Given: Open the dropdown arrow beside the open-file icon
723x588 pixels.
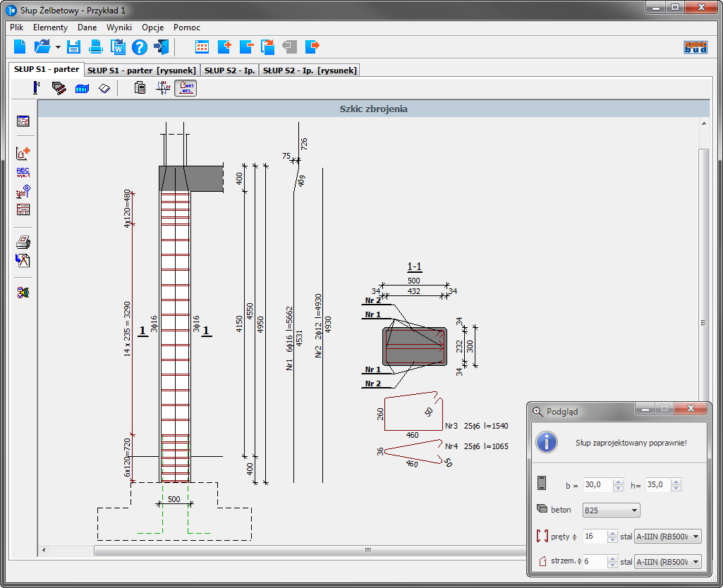Looking at the screenshot, I should [58, 48].
